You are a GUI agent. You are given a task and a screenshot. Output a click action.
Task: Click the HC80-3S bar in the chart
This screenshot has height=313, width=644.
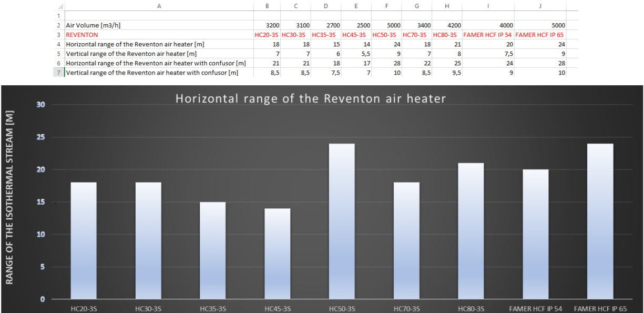(471, 231)
